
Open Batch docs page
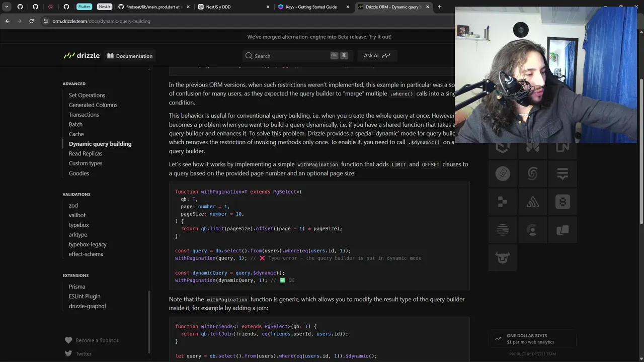pos(75,124)
